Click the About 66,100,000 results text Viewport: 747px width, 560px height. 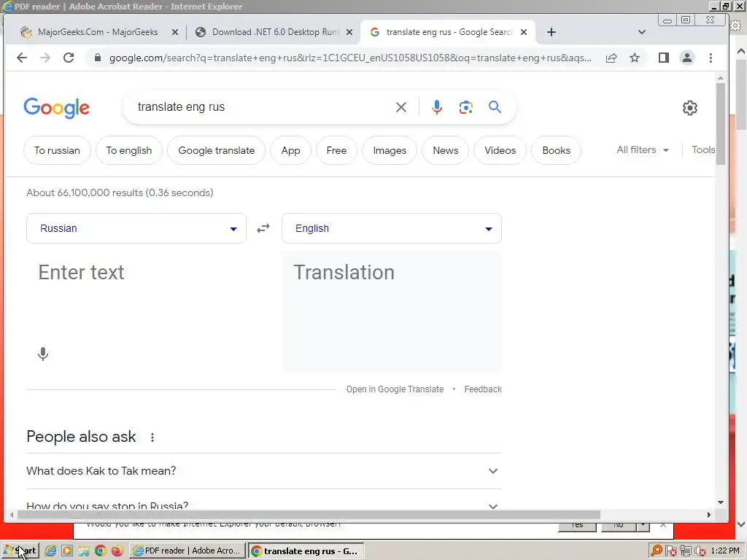point(120,192)
